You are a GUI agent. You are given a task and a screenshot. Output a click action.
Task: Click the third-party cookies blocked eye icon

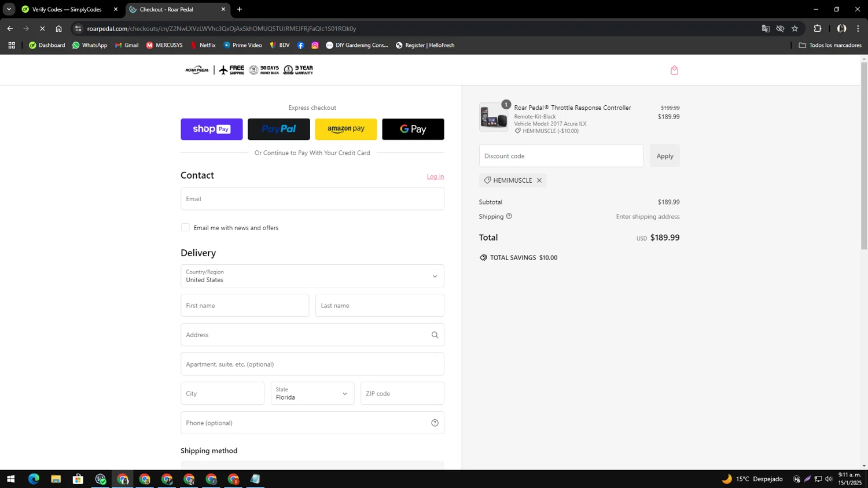click(780, 28)
